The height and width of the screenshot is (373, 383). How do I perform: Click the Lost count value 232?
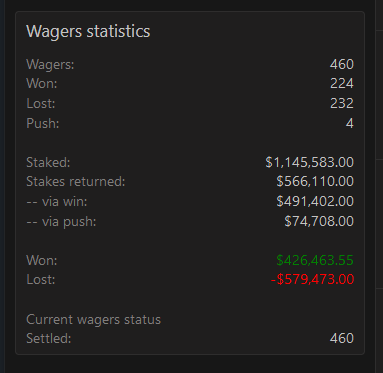pyautogui.click(x=342, y=103)
